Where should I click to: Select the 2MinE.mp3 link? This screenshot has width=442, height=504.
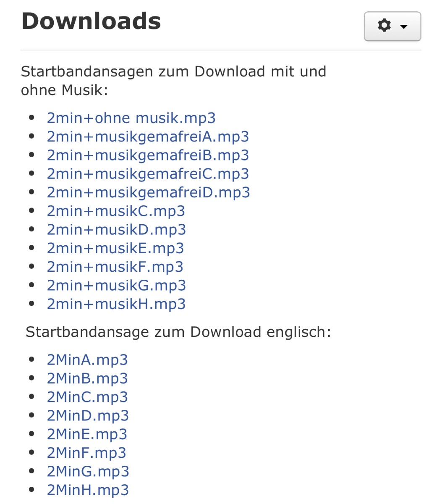[x=87, y=434]
